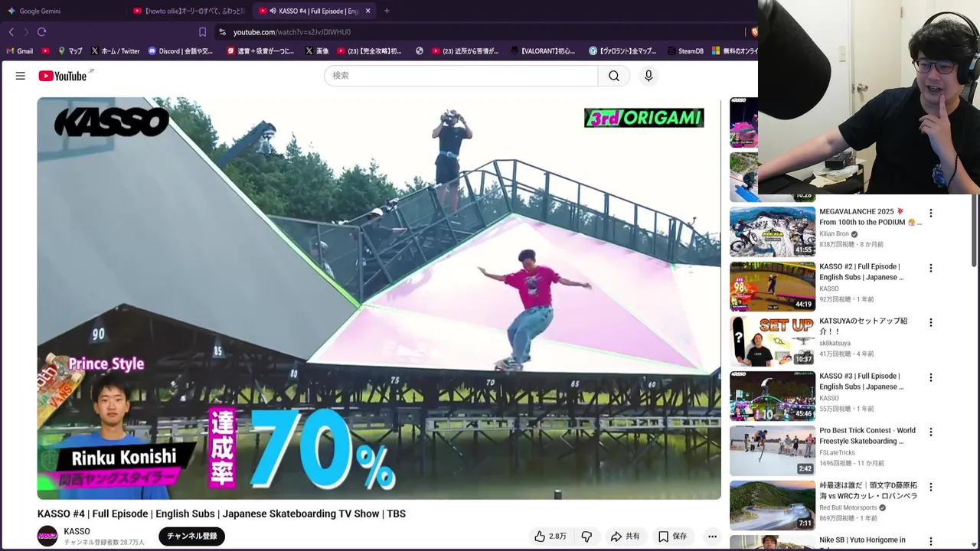Click the browser address bar URL
Screen dimensions: 980x551
(x=292, y=32)
